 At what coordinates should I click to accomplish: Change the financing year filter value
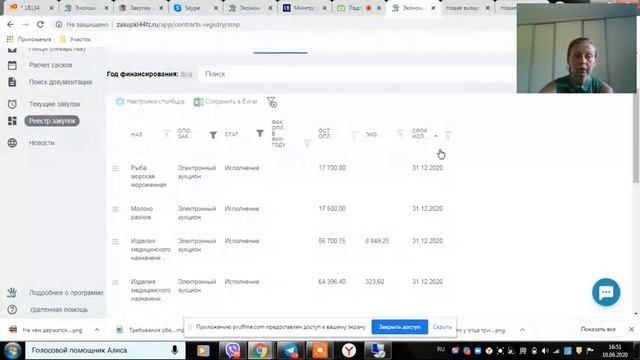(187, 74)
